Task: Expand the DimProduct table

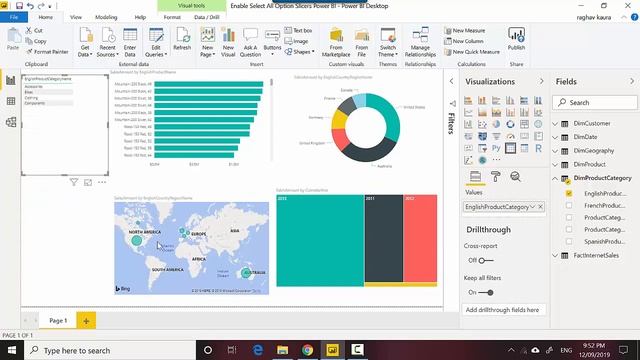Action: click(x=555, y=164)
